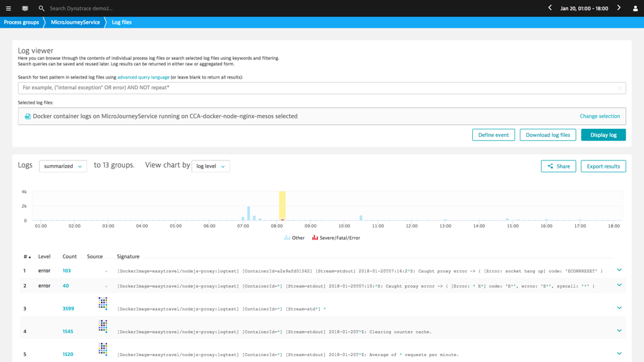
Task: Toggle the Severe/Fatal/Error legend series
Action: click(336, 238)
